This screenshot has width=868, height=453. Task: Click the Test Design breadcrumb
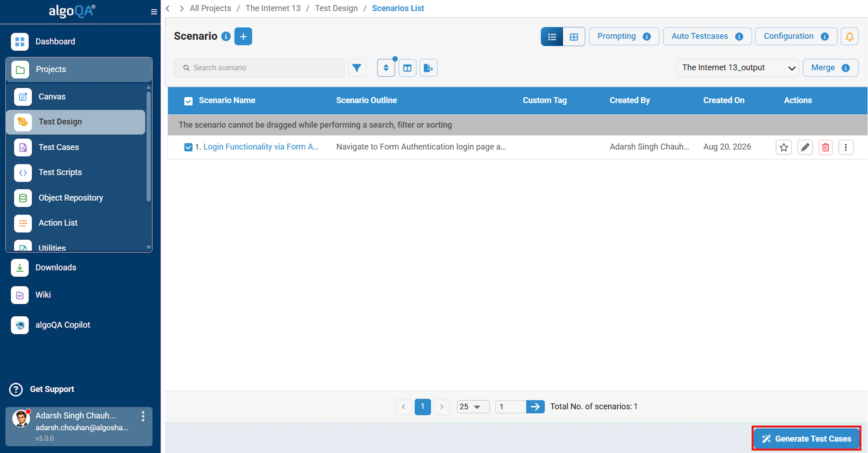pyautogui.click(x=336, y=8)
